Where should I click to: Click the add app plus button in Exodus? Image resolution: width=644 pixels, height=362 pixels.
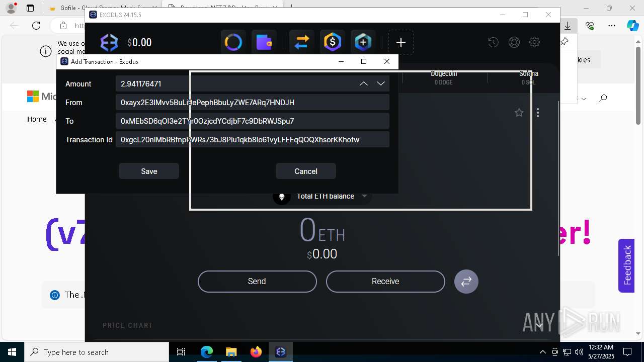[401, 42]
